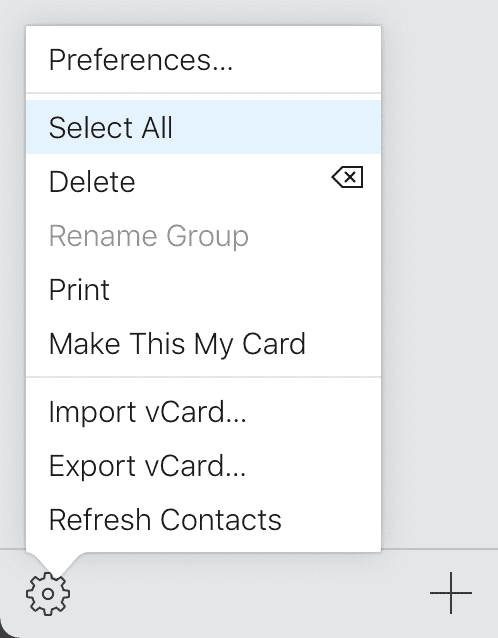
Task: Export selected contacts as vCard
Action: point(203,465)
